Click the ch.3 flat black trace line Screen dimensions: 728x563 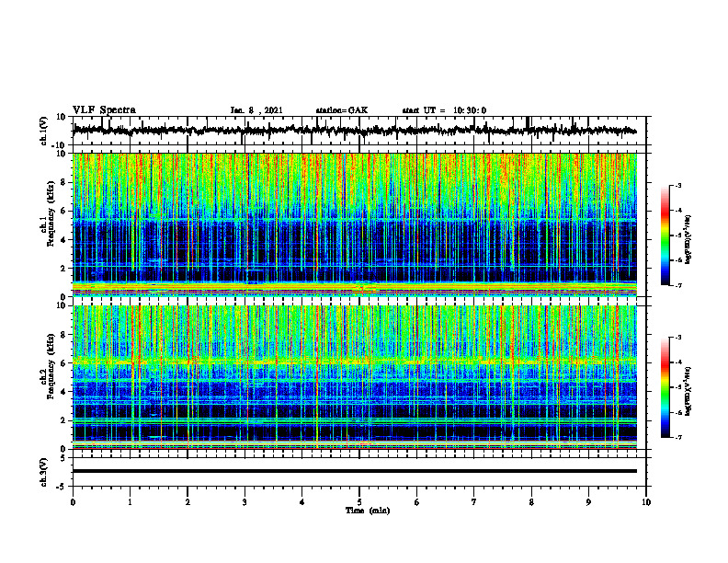(355, 471)
